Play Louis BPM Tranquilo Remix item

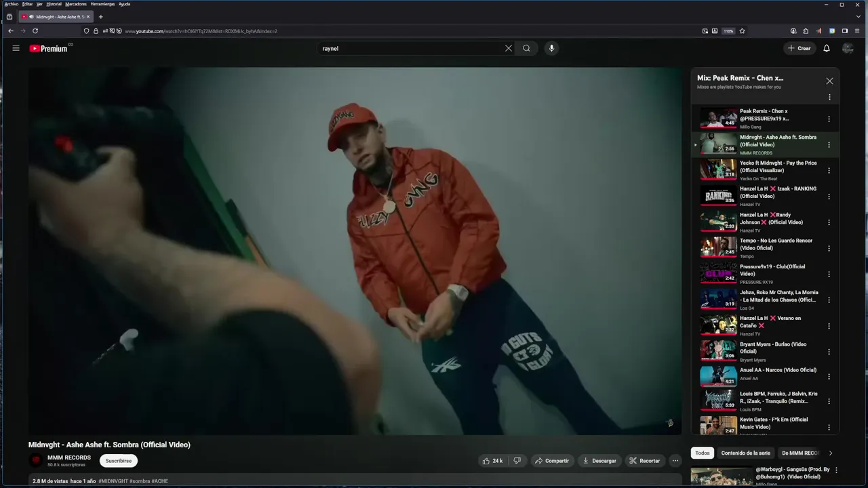718,401
